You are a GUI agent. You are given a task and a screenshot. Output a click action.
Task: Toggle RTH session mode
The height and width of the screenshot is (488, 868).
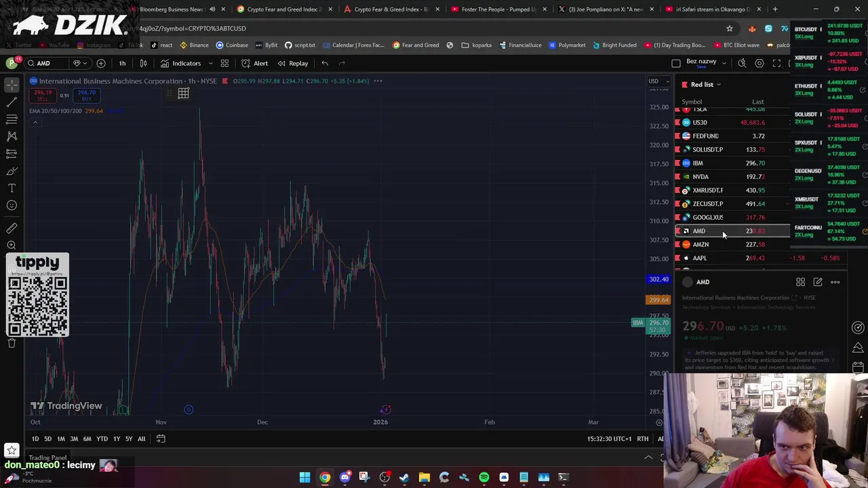coord(642,439)
